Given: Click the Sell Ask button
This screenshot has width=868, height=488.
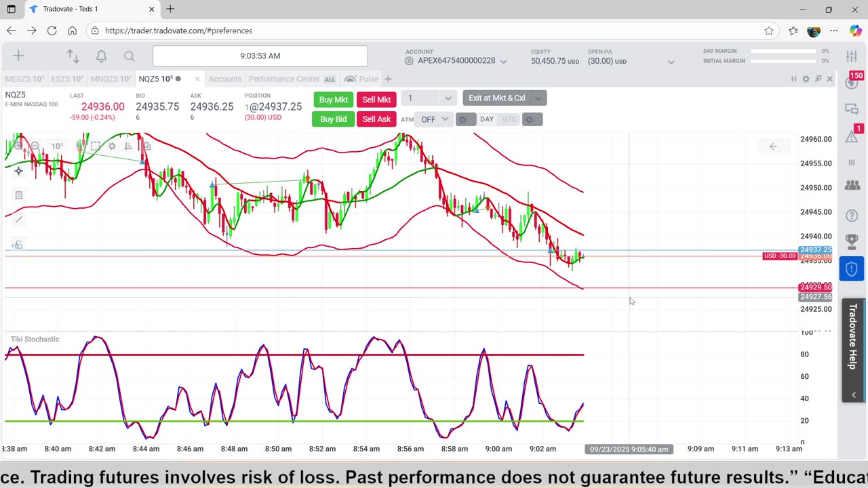Looking at the screenshot, I should (x=376, y=119).
